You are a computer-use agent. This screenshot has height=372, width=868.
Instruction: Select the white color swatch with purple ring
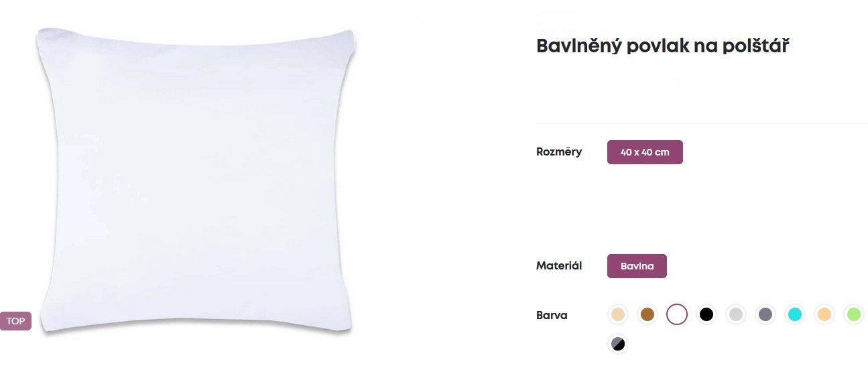click(677, 314)
